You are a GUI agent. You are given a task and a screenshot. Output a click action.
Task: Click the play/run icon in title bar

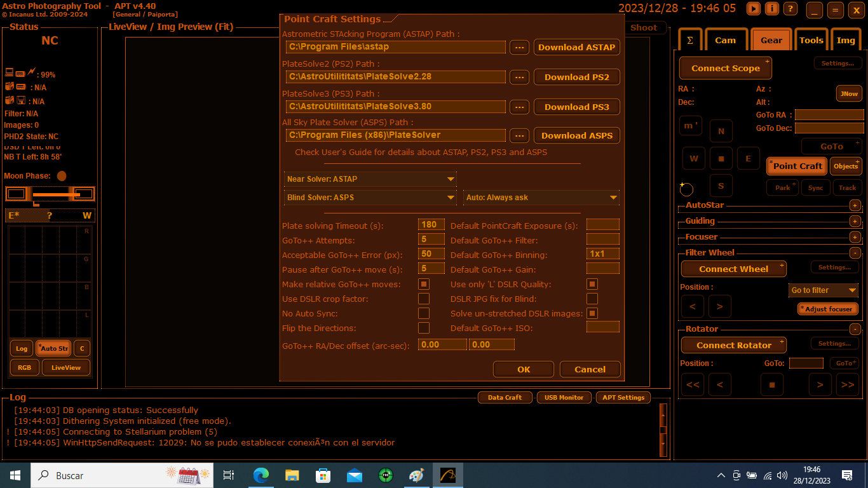click(x=754, y=8)
